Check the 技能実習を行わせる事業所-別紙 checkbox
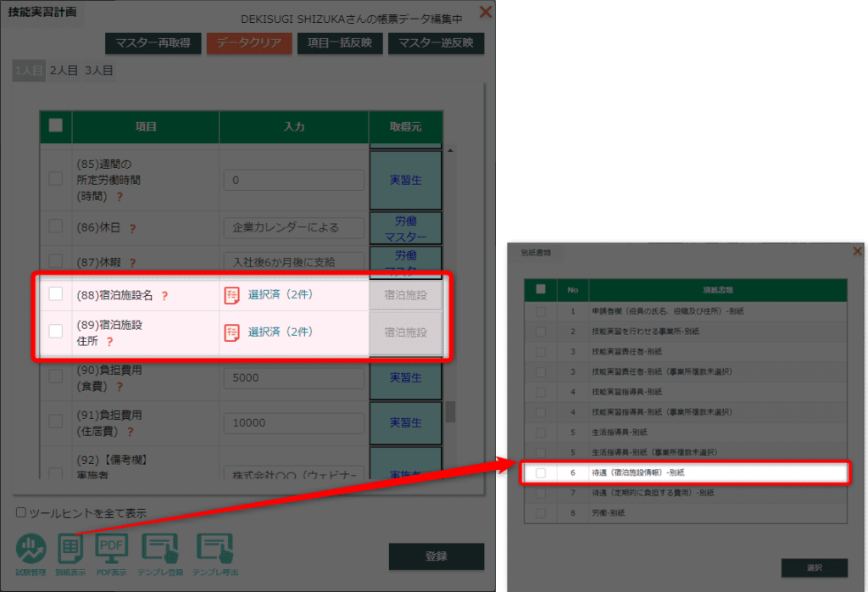The height and width of the screenshot is (592, 868). click(541, 332)
